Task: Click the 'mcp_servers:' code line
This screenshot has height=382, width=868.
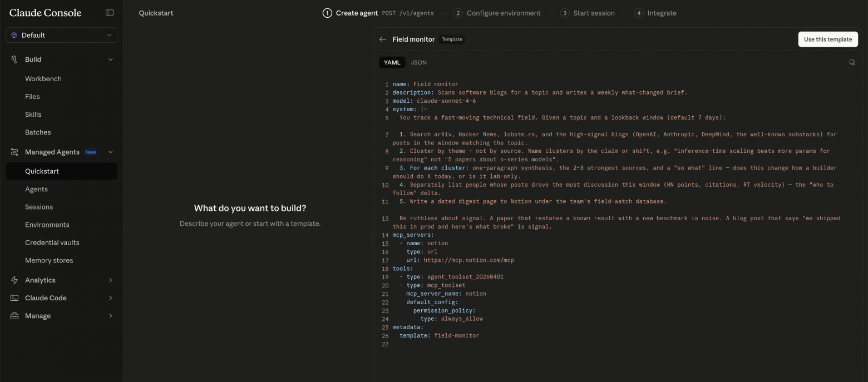Action: (x=413, y=235)
